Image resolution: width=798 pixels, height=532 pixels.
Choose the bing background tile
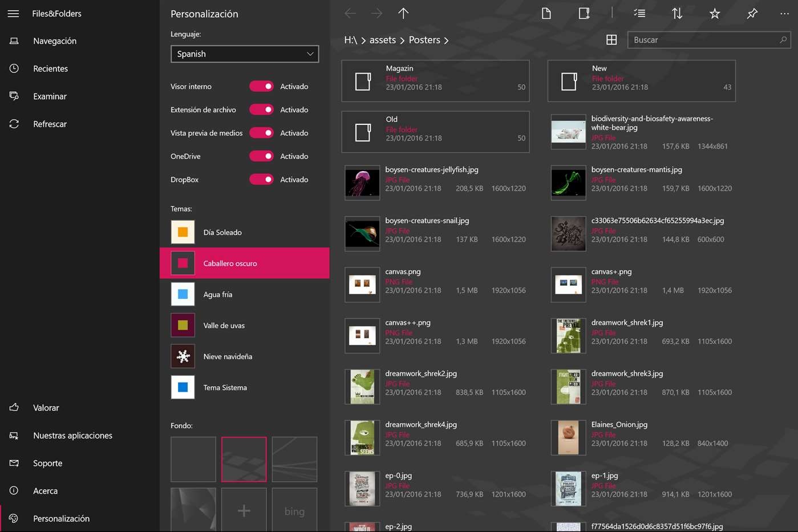click(x=294, y=510)
